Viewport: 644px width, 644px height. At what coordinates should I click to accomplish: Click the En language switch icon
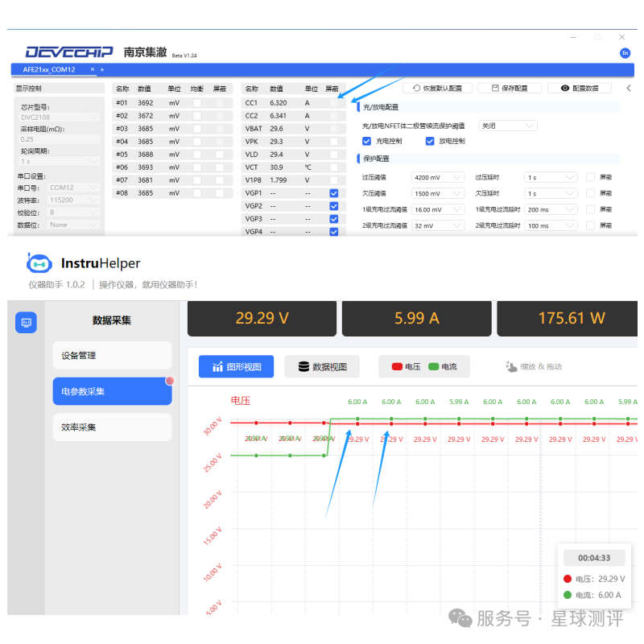625,53
